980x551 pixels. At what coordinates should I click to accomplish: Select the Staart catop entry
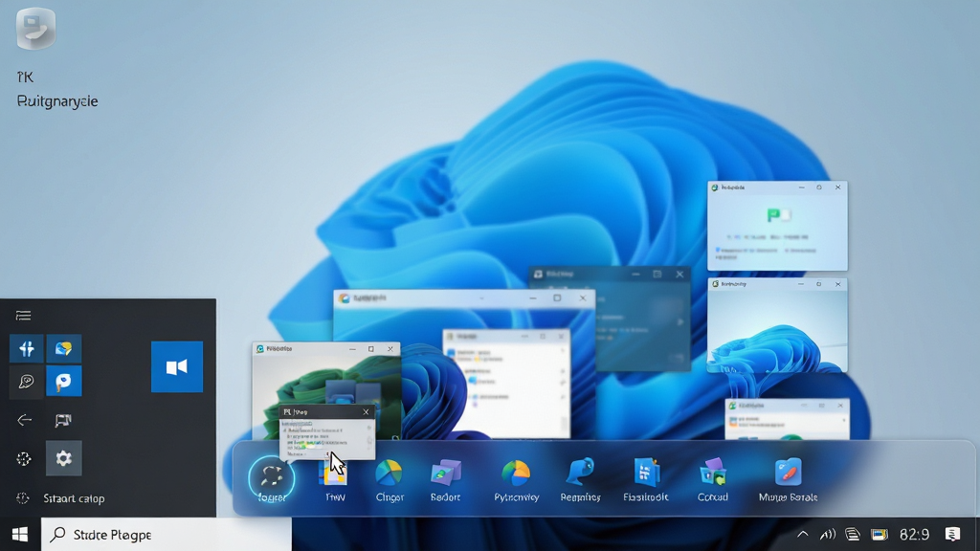[74, 498]
